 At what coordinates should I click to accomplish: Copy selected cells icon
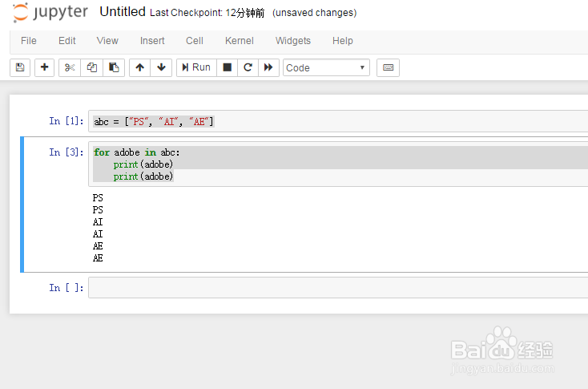(92, 67)
